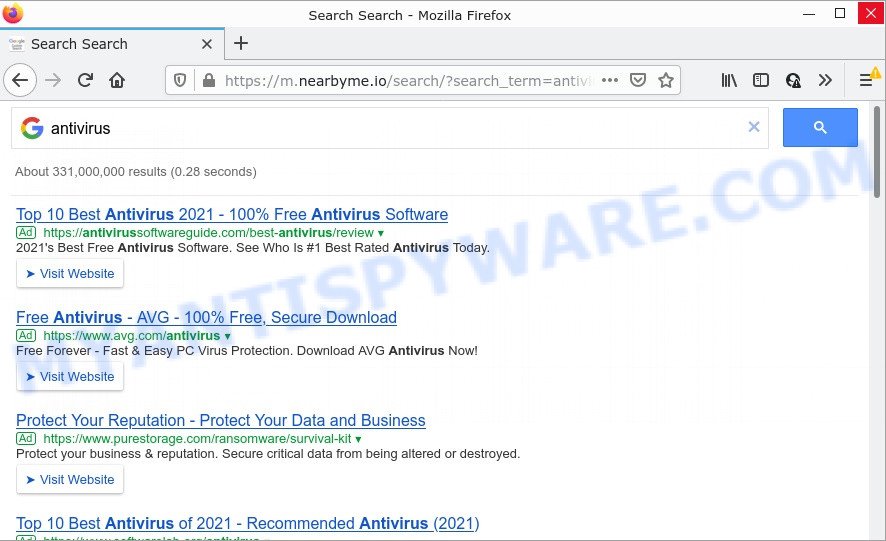Open page actions three-dot menu

[x=610, y=80]
